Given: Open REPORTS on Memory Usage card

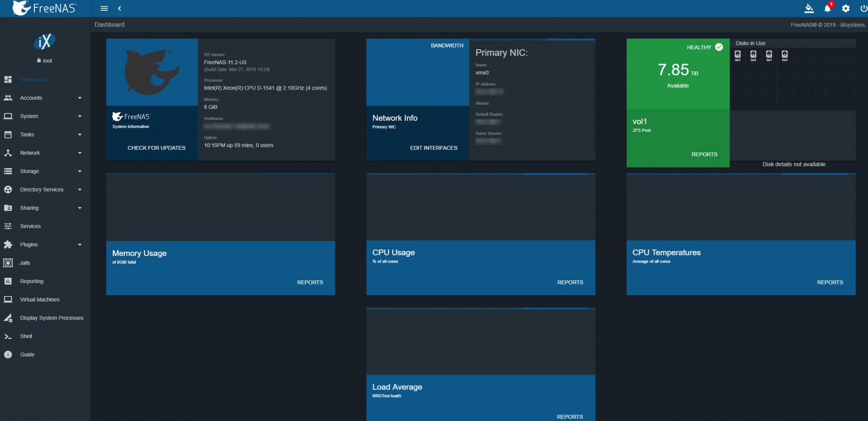Looking at the screenshot, I should click(310, 282).
